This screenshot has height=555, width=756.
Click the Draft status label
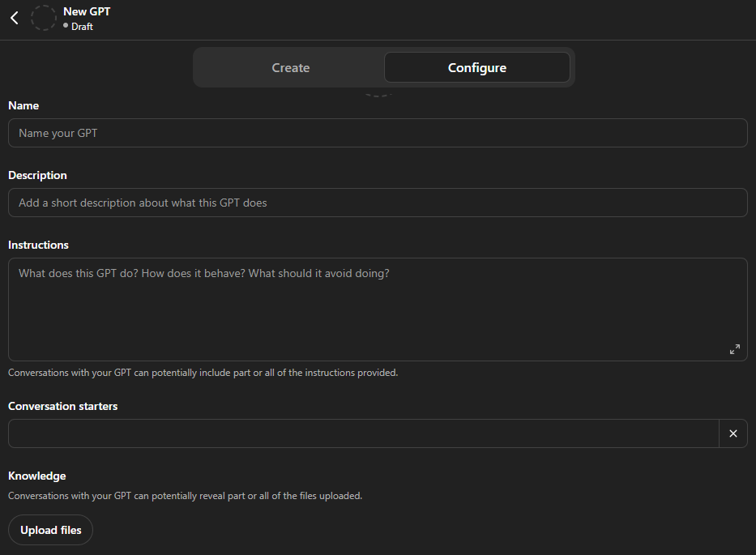point(82,27)
